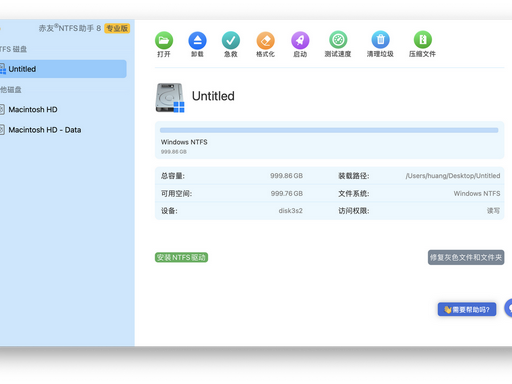Open the 清理垃圾 trash cleanup icon
Viewport: 512px width, 384px height.
pos(380,40)
